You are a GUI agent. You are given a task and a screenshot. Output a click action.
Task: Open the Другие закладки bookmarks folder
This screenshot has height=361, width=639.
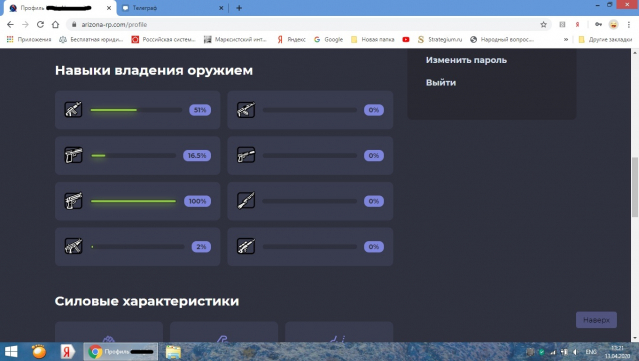click(x=605, y=40)
